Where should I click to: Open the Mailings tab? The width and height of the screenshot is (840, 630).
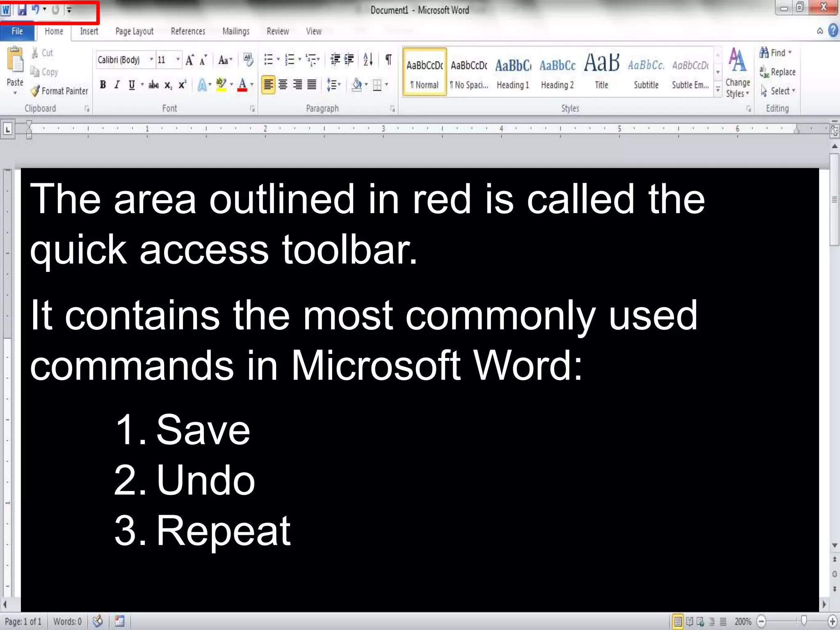click(x=236, y=31)
